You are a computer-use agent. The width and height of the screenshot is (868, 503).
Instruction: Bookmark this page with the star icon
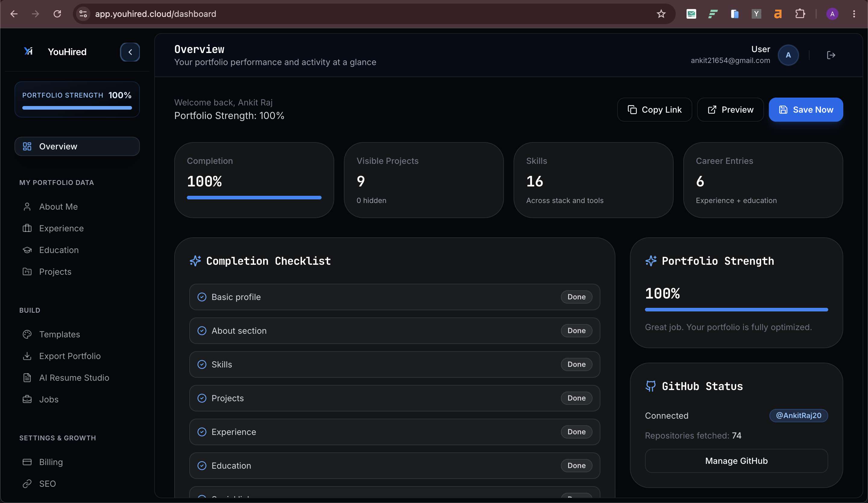tap(661, 14)
